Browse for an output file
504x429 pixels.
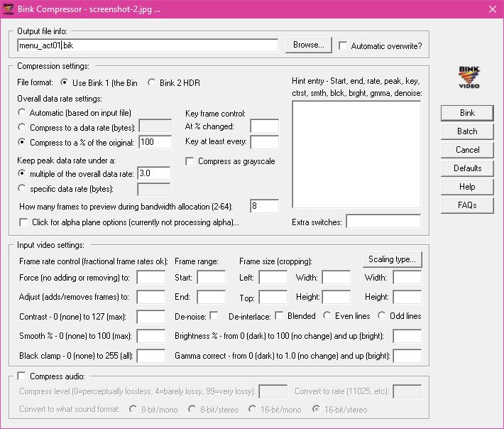pyautogui.click(x=308, y=45)
